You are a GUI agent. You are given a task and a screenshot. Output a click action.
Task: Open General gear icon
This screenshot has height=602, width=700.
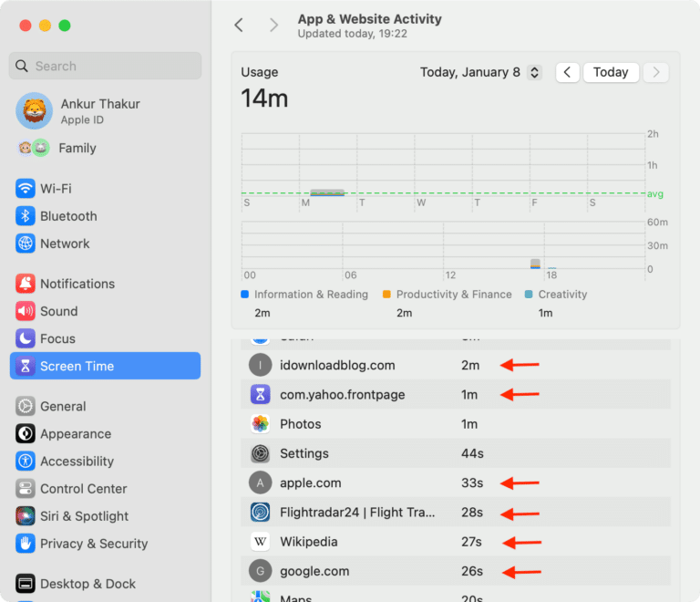pyautogui.click(x=26, y=407)
